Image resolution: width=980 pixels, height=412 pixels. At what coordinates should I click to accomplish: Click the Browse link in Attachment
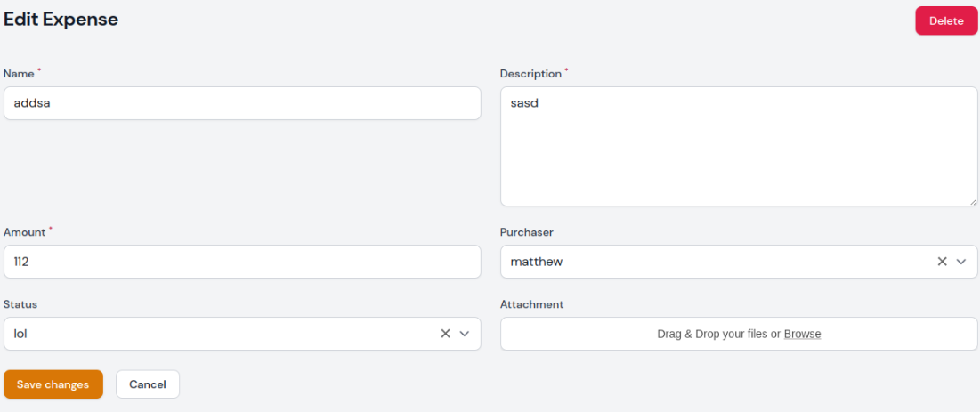(802, 334)
